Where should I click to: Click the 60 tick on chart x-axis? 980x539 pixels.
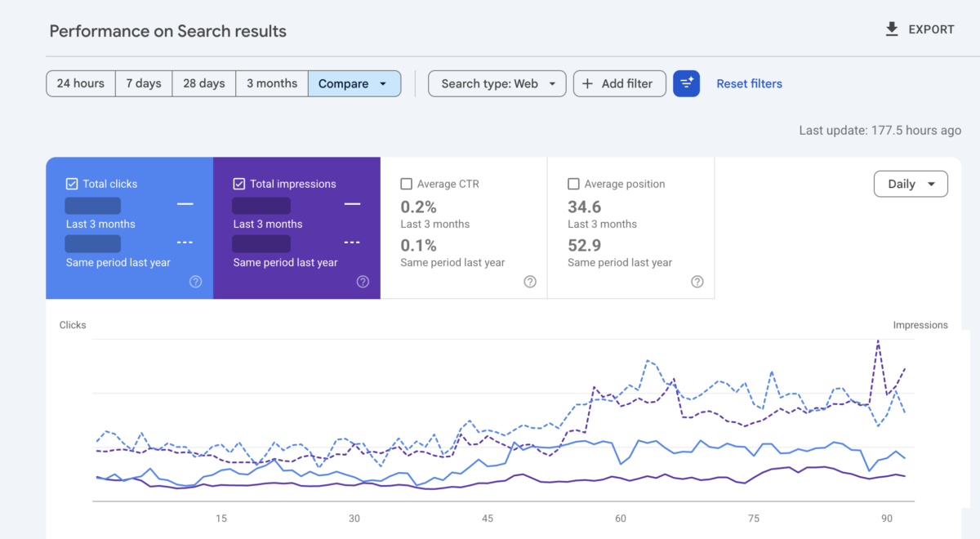tap(621, 519)
